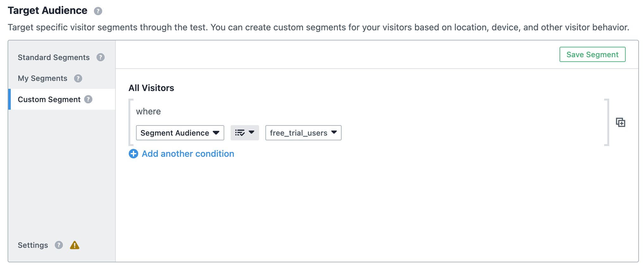This screenshot has width=644, height=275.
Task: Open the free_trial_users dropdown
Action: [303, 133]
